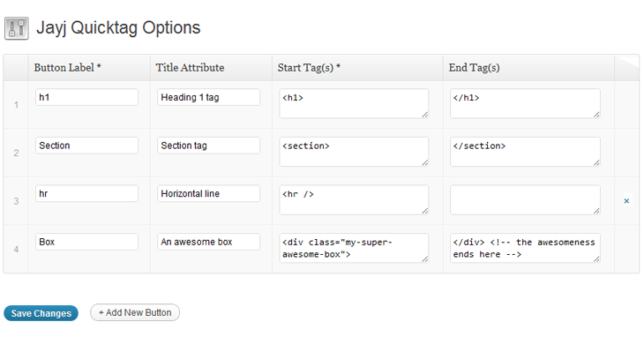This screenshot has height=337, width=644.
Task: Edit the div class start tag textarea
Action: point(354,248)
